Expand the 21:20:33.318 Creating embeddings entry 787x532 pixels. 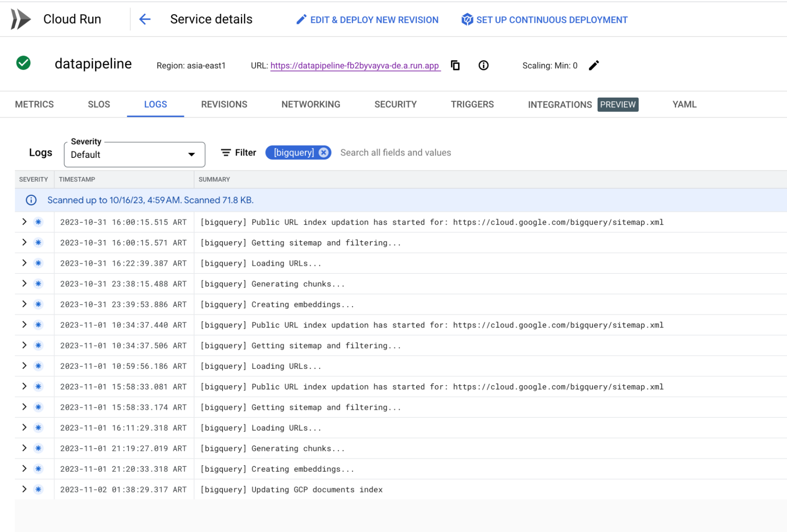click(x=24, y=469)
